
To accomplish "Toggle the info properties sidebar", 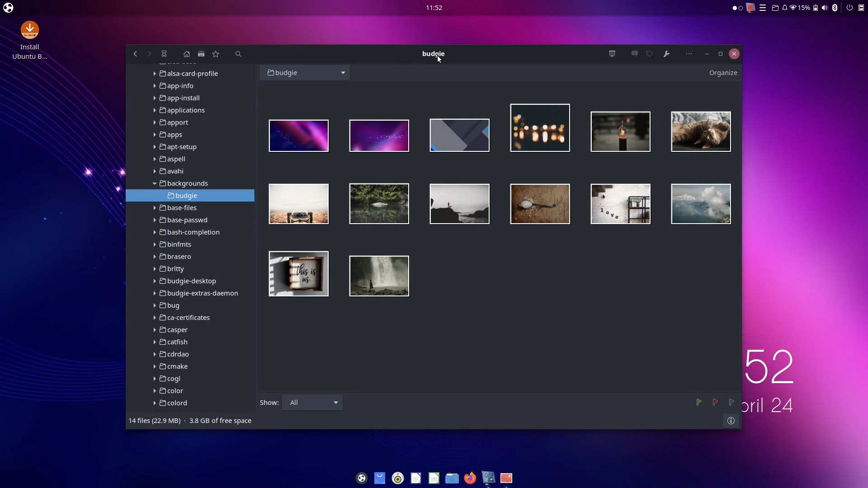I will tap(731, 421).
